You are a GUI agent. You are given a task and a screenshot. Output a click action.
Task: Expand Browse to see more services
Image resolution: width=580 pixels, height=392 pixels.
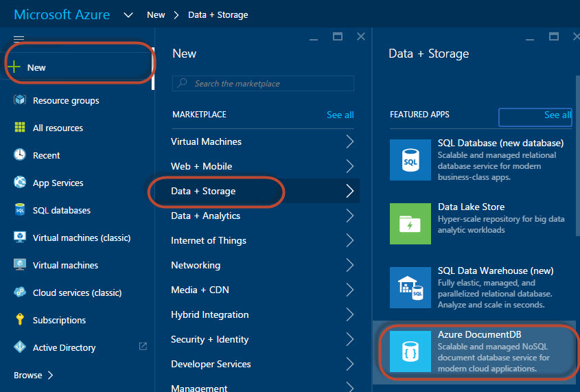coord(34,375)
